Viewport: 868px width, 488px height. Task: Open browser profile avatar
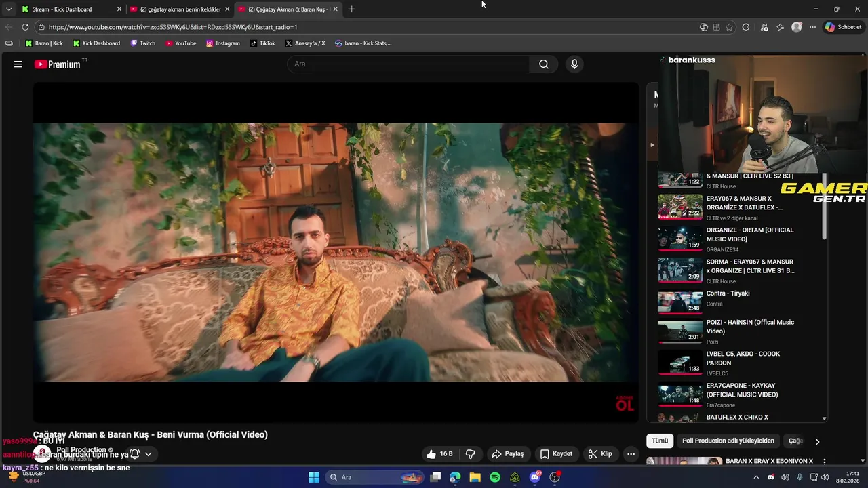(x=797, y=27)
